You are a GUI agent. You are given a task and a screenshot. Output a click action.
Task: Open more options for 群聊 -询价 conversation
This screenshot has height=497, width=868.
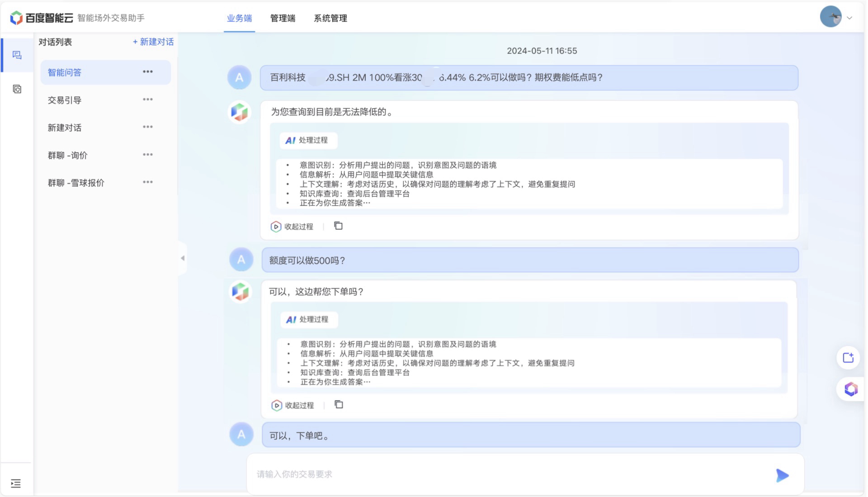coord(148,155)
